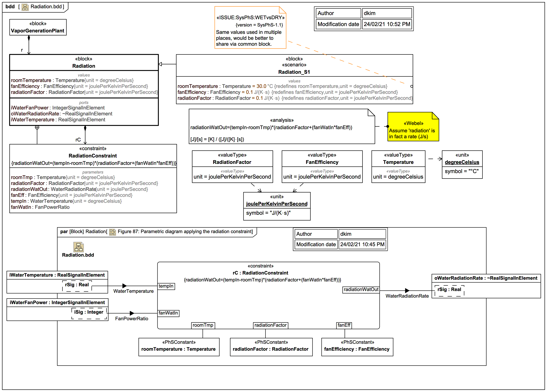
Task: Click the anchor dot on the Webel note
Action: point(388,126)
